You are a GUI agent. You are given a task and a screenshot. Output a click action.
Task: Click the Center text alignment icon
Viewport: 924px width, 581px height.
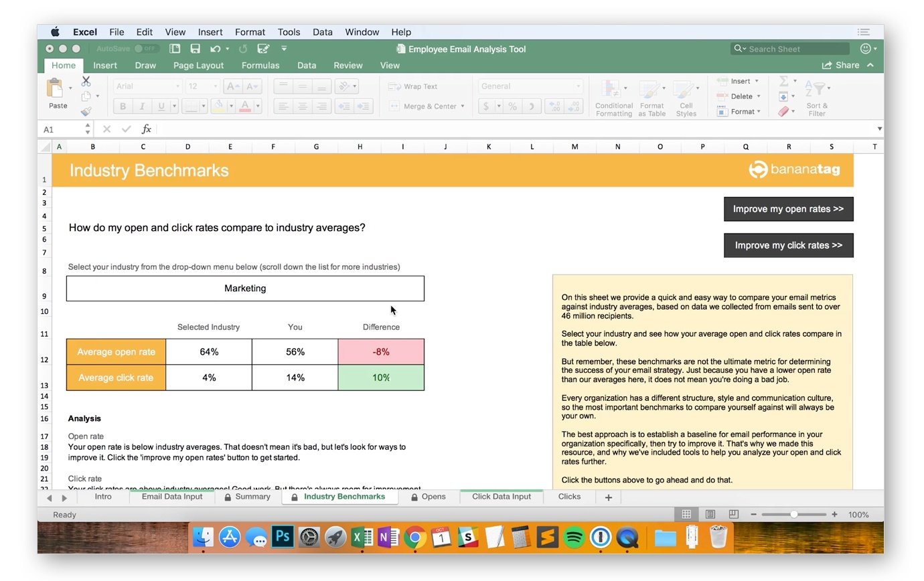(303, 106)
